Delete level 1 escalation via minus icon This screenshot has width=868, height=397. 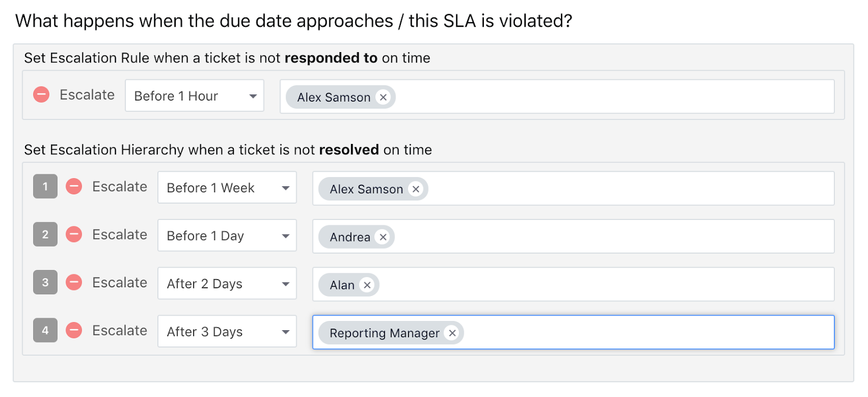click(74, 187)
